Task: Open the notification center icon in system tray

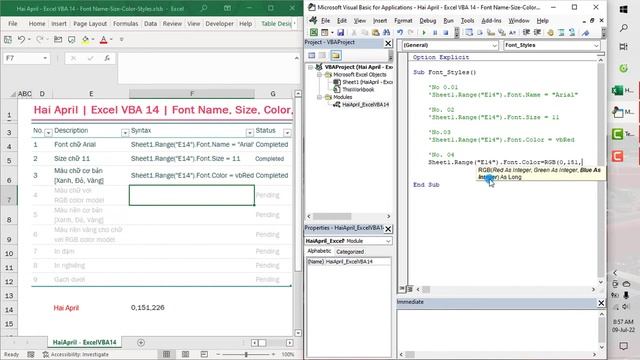Action: pos(623,346)
